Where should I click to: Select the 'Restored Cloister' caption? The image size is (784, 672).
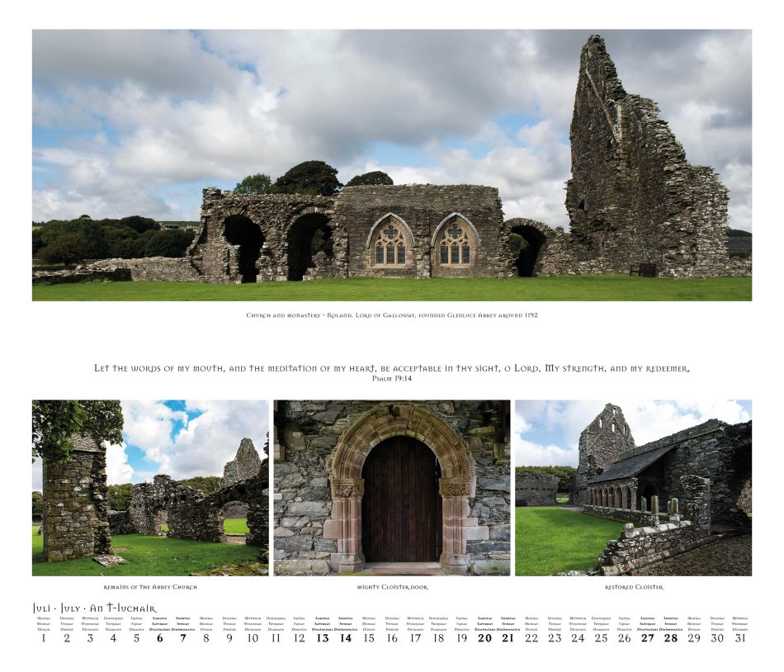click(633, 587)
